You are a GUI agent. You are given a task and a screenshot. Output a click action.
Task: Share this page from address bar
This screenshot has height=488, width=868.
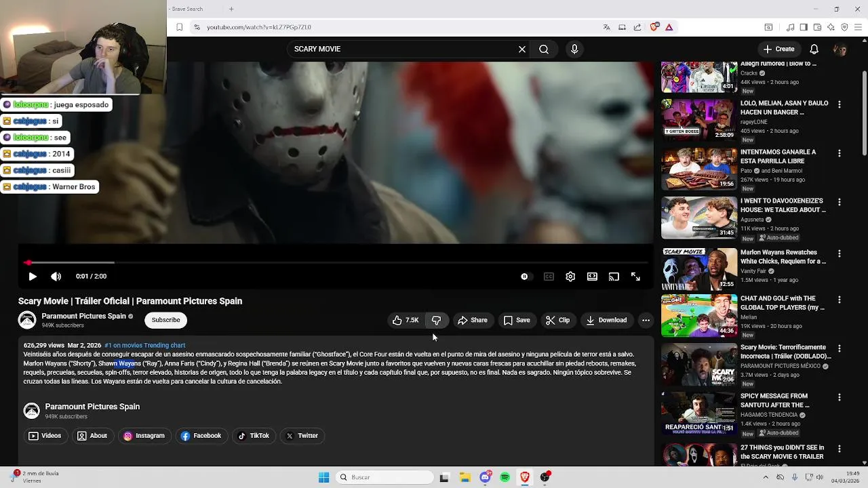pos(637,27)
